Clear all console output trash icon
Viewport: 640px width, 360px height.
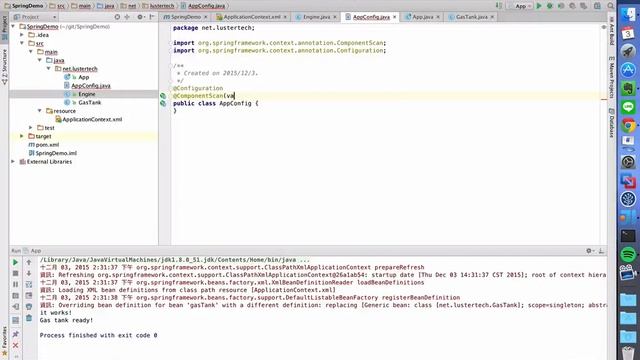pos(29,318)
